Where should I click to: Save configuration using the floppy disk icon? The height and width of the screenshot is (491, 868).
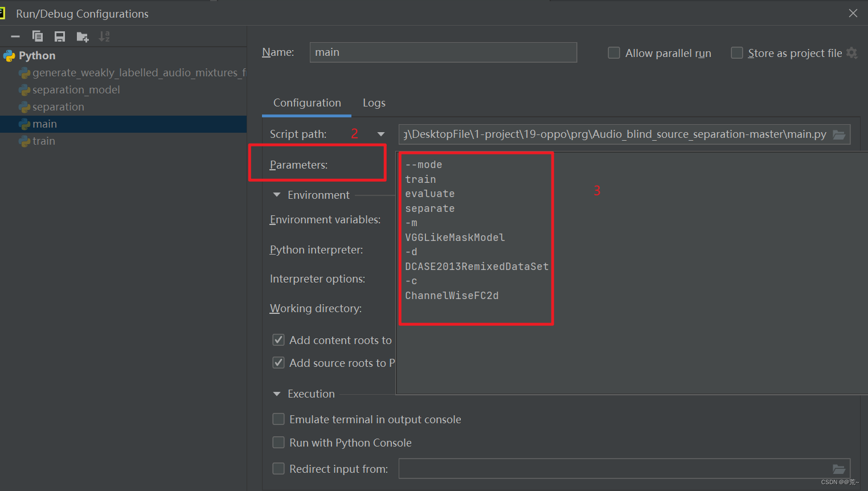tap(60, 36)
